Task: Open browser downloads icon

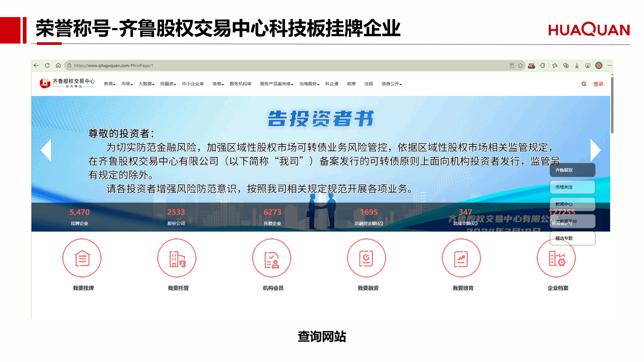Action: (x=577, y=65)
